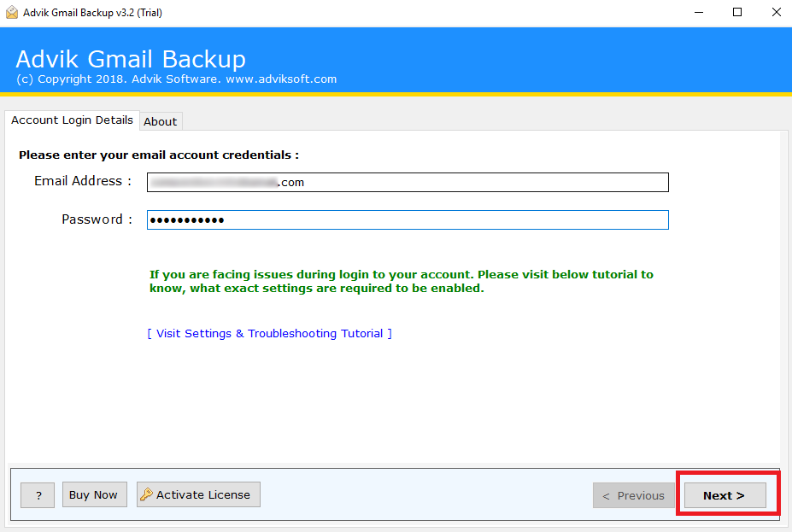The height and width of the screenshot is (532, 792).
Task: Open the Activate License dialog
Action: click(198, 494)
